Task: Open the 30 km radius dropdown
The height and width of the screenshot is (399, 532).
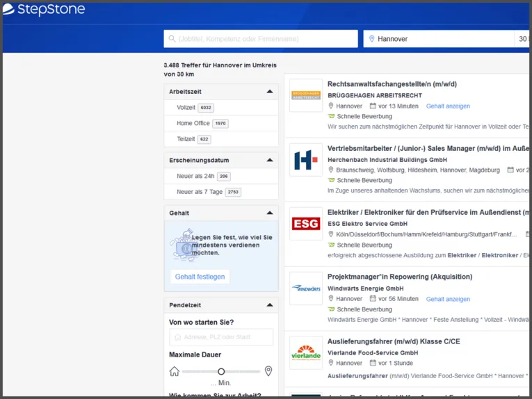Action: coord(522,39)
